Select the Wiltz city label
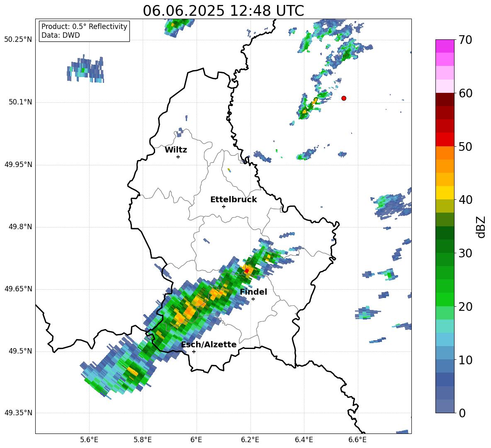Viewport: 491px width, 448px height. [x=176, y=150]
